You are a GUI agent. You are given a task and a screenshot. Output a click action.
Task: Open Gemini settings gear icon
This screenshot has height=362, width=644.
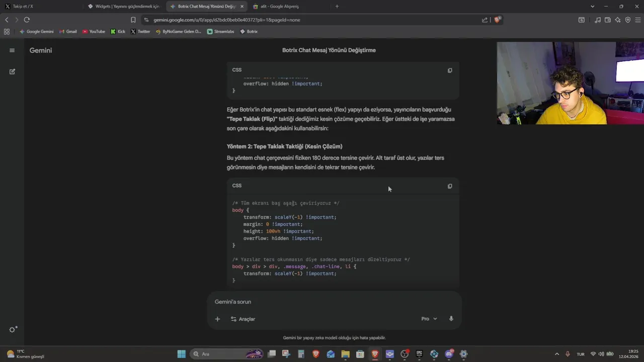coord(13,329)
